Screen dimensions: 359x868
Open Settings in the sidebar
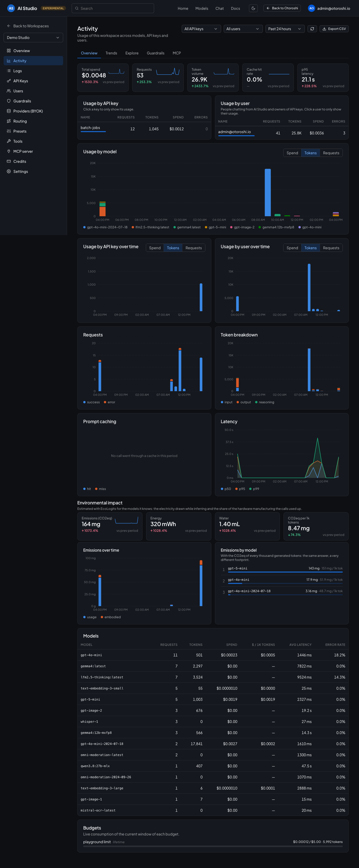click(33, 172)
